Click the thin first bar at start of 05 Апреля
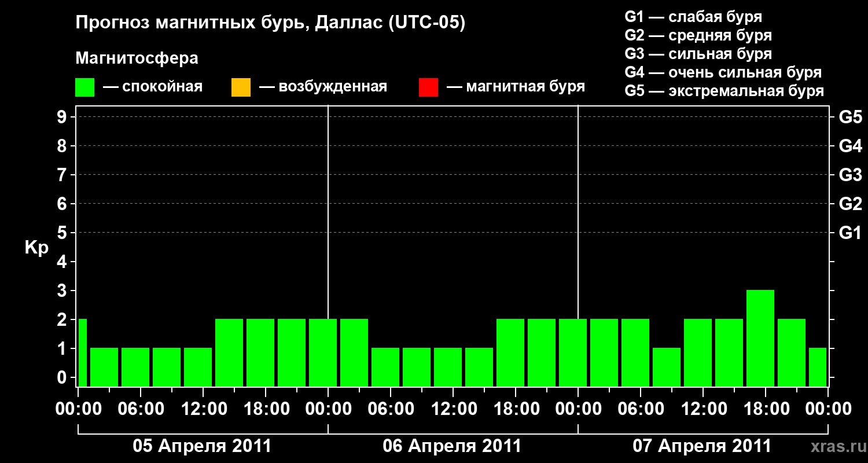This screenshot has height=463, width=868. [82, 352]
